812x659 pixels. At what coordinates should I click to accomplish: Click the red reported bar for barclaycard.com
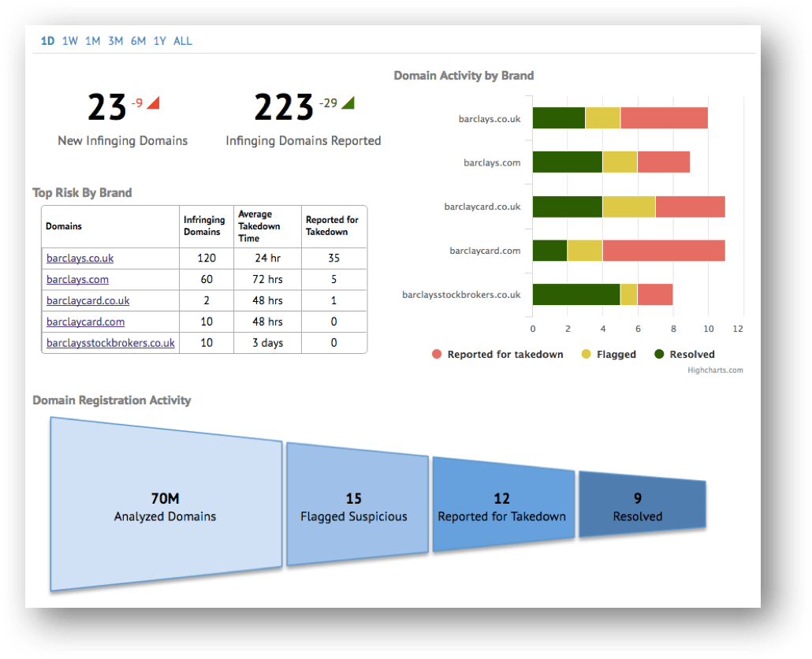(x=664, y=251)
